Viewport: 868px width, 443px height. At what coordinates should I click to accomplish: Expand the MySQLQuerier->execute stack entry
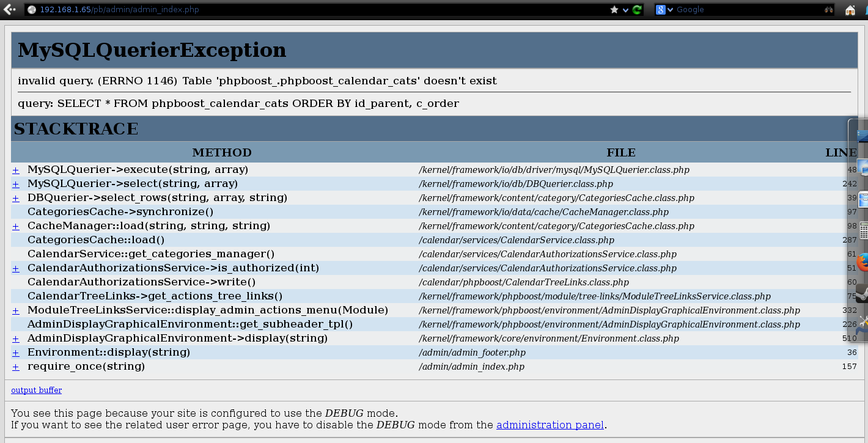[x=16, y=170]
